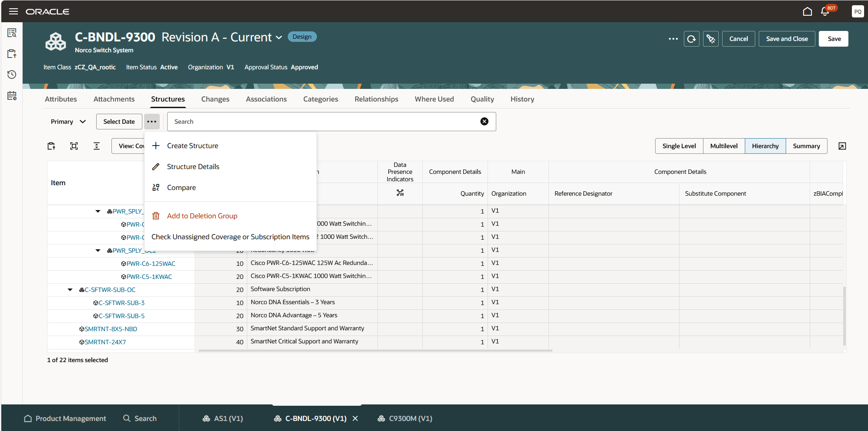Image resolution: width=868 pixels, height=431 pixels.
Task: Click the Select Date button
Action: 119,122
